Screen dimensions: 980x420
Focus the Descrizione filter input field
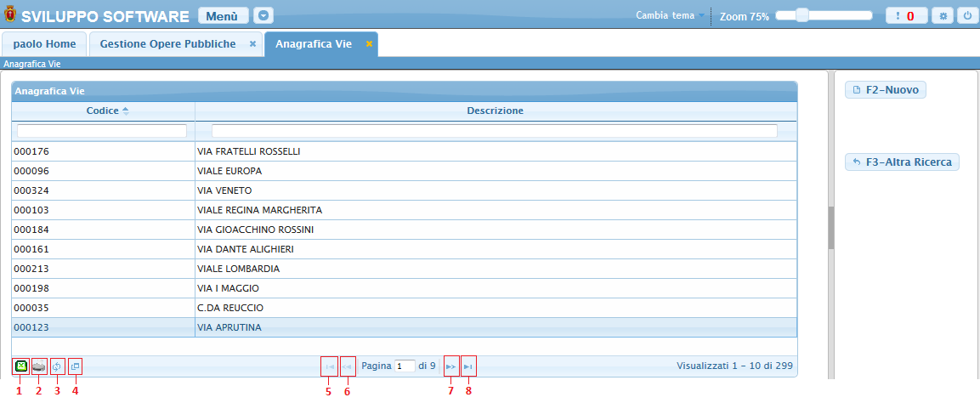[x=494, y=131]
